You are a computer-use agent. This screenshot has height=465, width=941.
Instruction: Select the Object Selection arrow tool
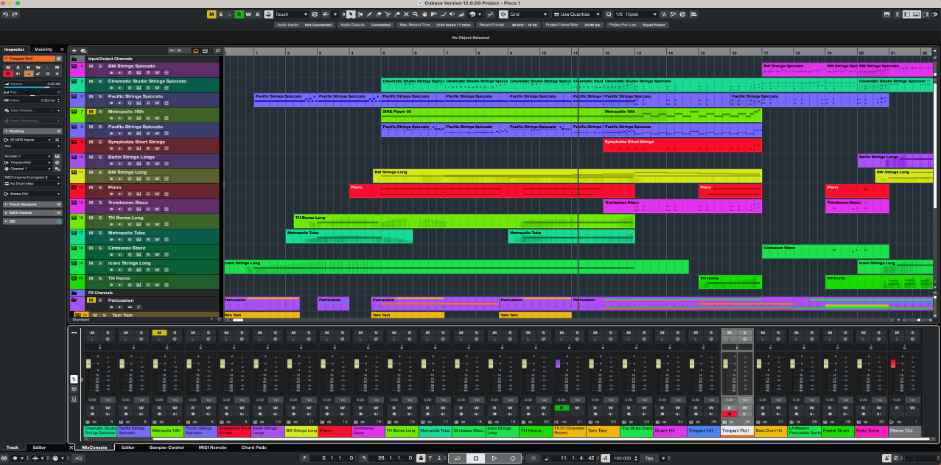[351, 14]
